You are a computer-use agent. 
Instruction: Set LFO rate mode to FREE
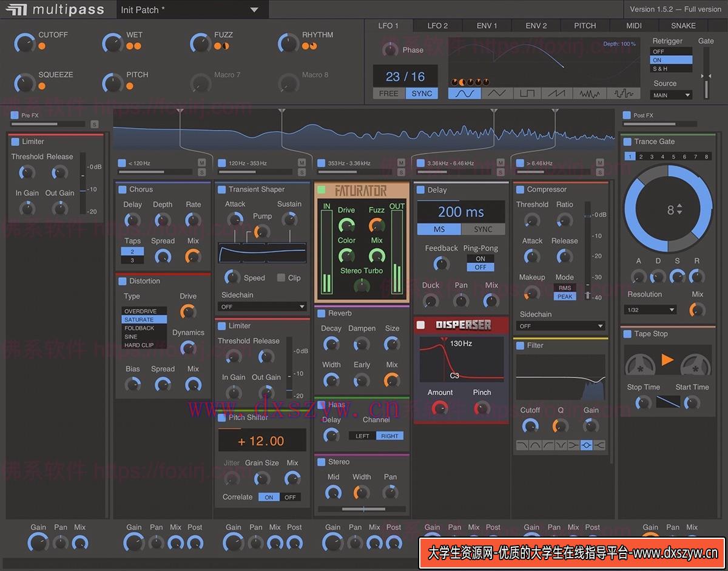pos(388,93)
